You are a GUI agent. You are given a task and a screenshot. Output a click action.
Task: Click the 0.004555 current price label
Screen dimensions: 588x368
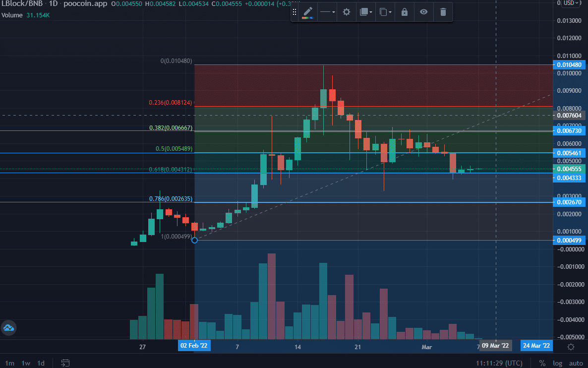pyautogui.click(x=569, y=169)
